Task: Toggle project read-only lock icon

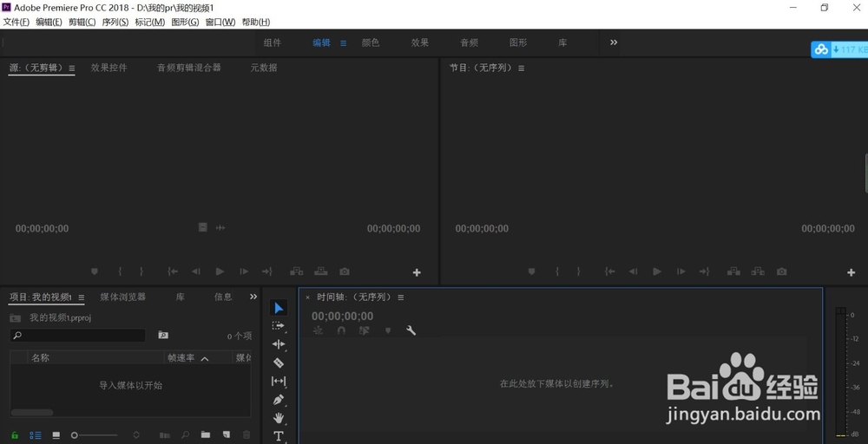Action: (15, 435)
